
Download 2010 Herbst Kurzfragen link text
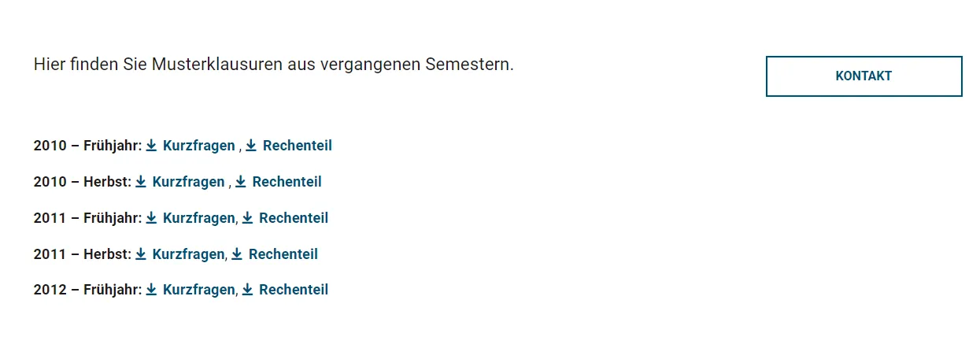(188, 182)
